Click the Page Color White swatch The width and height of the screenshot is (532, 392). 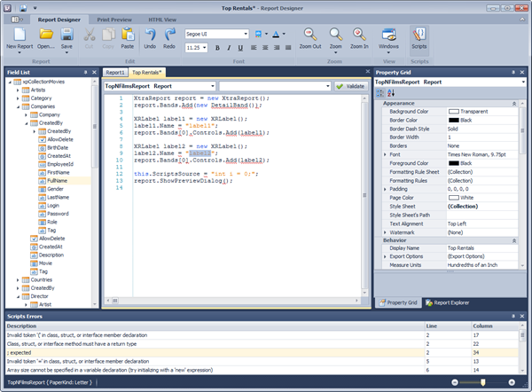(x=454, y=198)
